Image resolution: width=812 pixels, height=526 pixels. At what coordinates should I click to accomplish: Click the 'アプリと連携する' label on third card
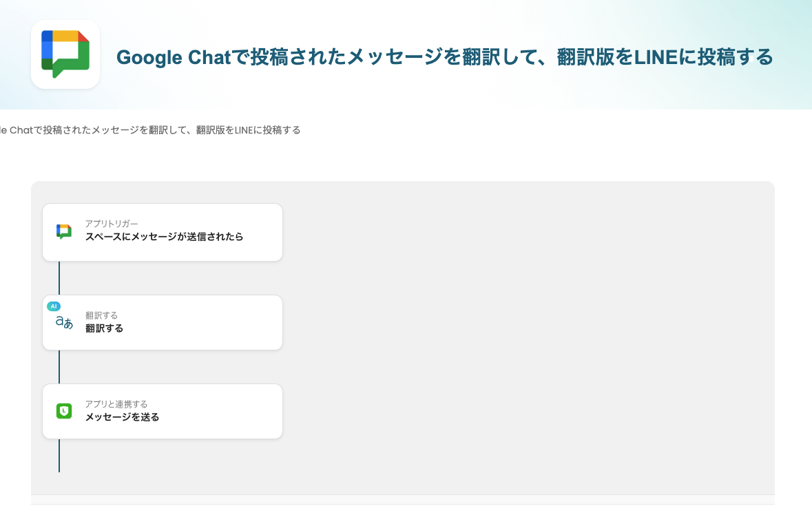(x=116, y=404)
